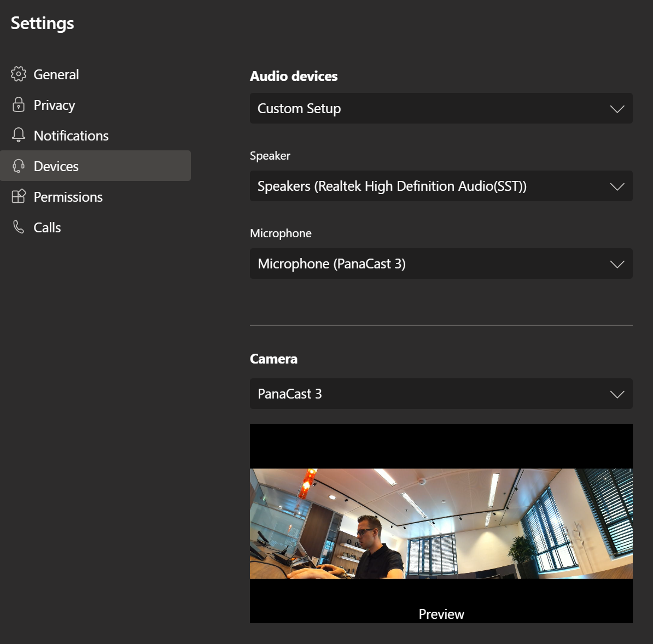This screenshot has width=653, height=644.
Task: Click the Preview label under the video
Action: (x=441, y=614)
